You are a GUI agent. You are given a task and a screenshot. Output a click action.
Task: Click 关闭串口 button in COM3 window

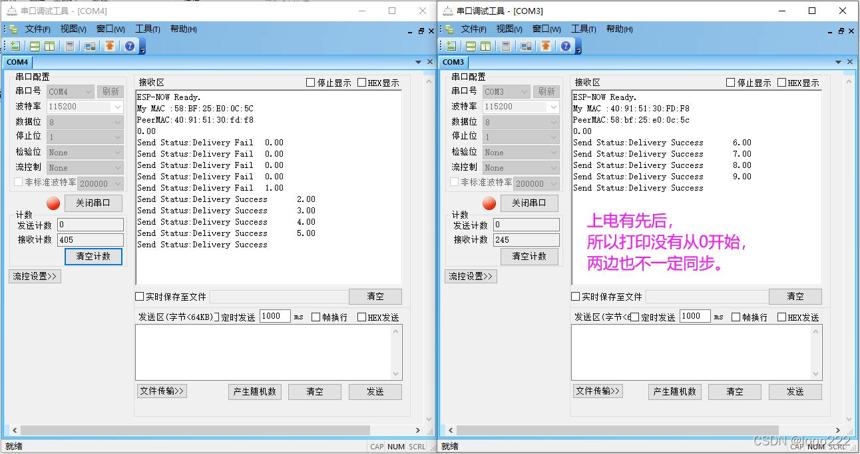tap(529, 203)
